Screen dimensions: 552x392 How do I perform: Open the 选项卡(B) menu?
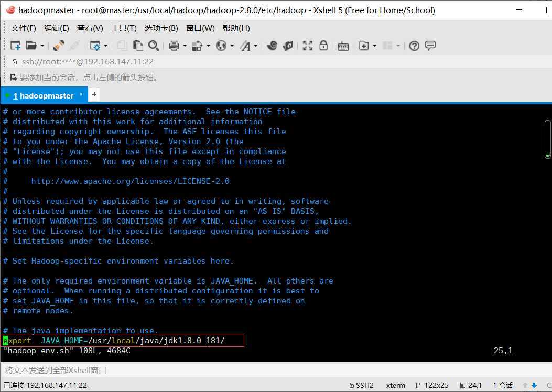coord(161,28)
